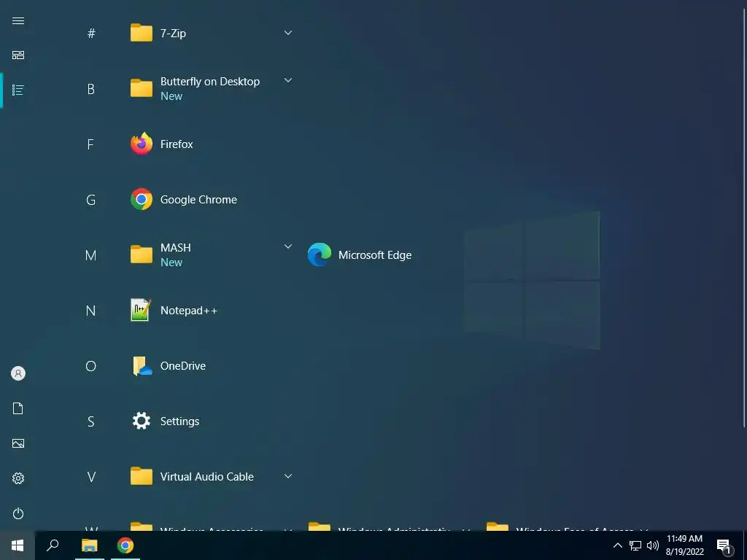This screenshot has width=747, height=560.
Task: Click the B letter header
Action: coord(91,89)
